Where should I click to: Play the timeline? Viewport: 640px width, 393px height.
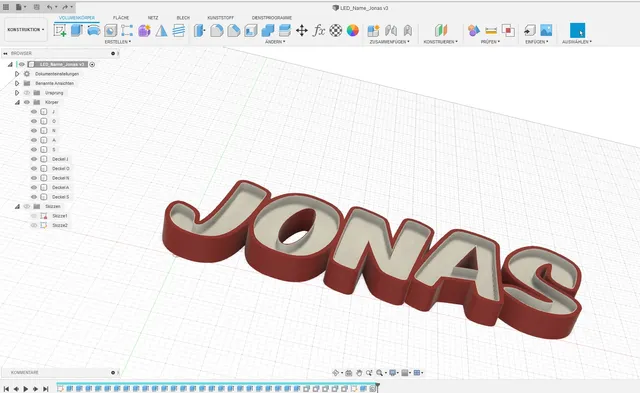[x=26, y=389]
